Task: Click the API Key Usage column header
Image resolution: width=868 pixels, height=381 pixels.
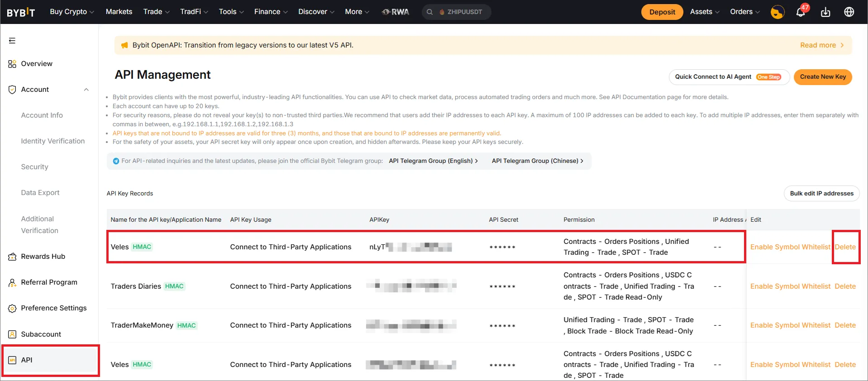Action: pyautogui.click(x=251, y=220)
